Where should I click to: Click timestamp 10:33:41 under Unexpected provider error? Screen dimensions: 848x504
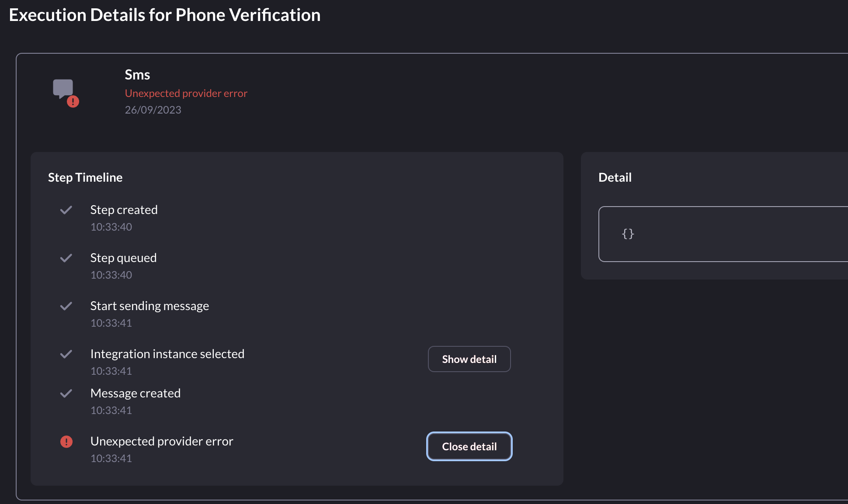point(111,458)
